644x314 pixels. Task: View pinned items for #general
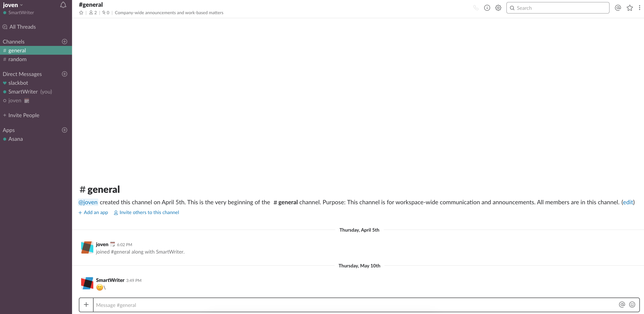click(x=105, y=12)
